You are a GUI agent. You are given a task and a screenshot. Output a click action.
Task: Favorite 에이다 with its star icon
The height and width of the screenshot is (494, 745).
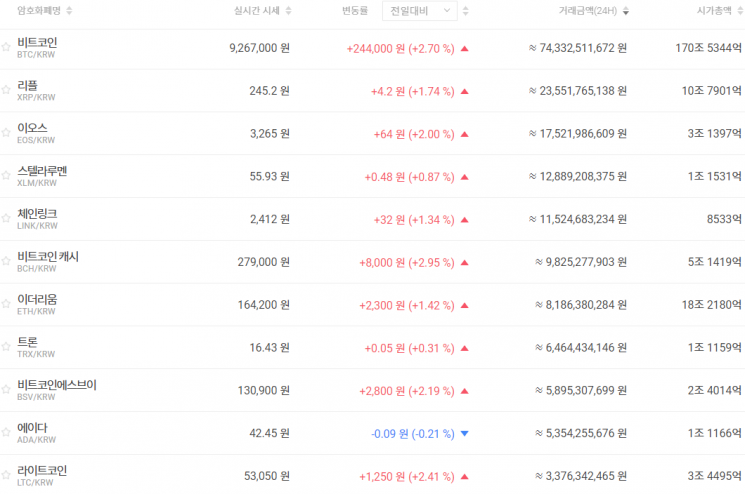tap(6, 432)
